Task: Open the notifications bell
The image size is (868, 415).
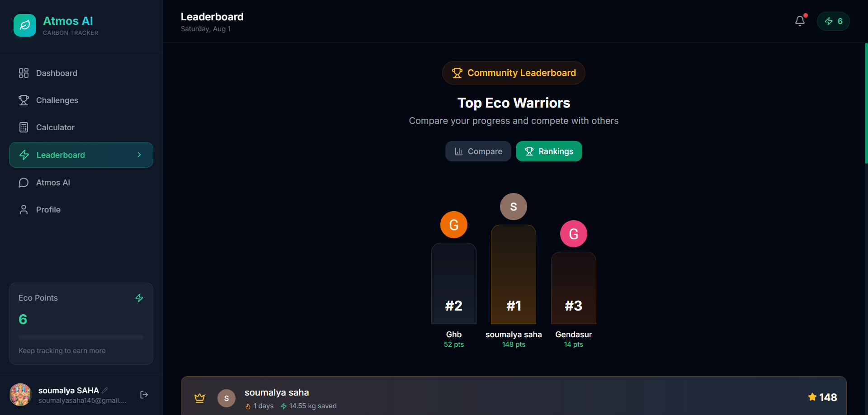Action: pos(800,21)
